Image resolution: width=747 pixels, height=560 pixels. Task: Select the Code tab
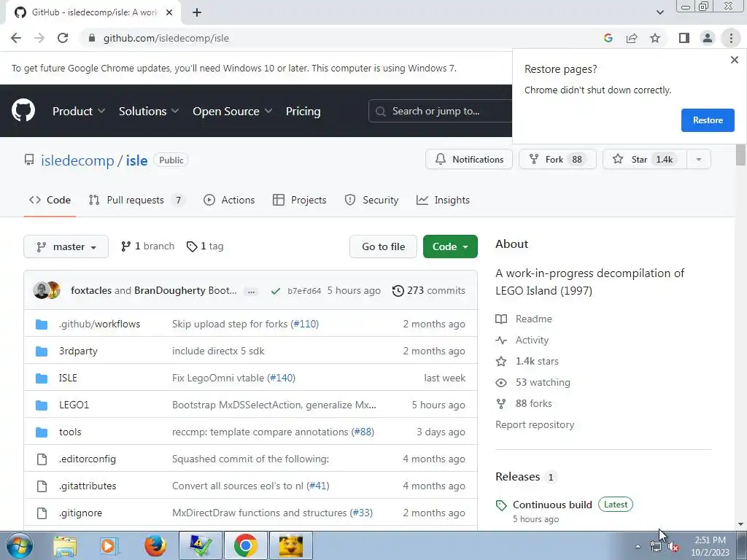pyautogui.click(x=50, y=200)
